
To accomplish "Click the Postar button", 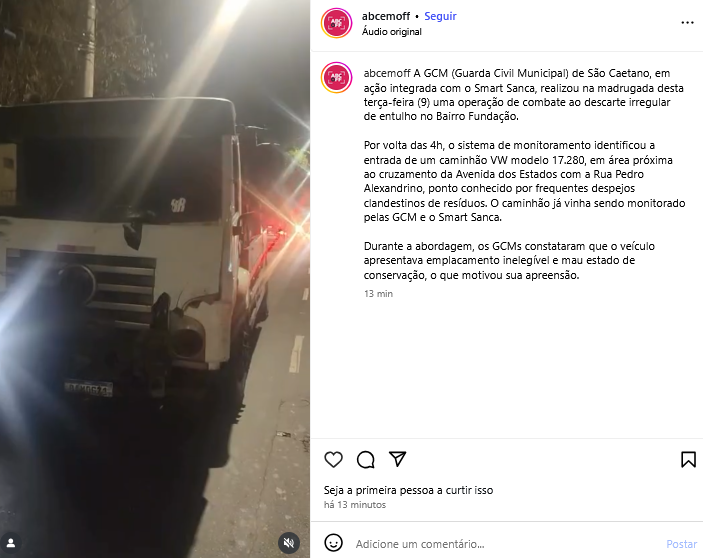I will tap(681, 544).
